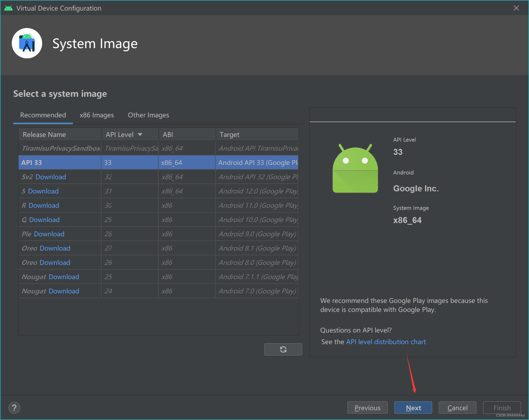Switch to x86 Images tab

97,115
